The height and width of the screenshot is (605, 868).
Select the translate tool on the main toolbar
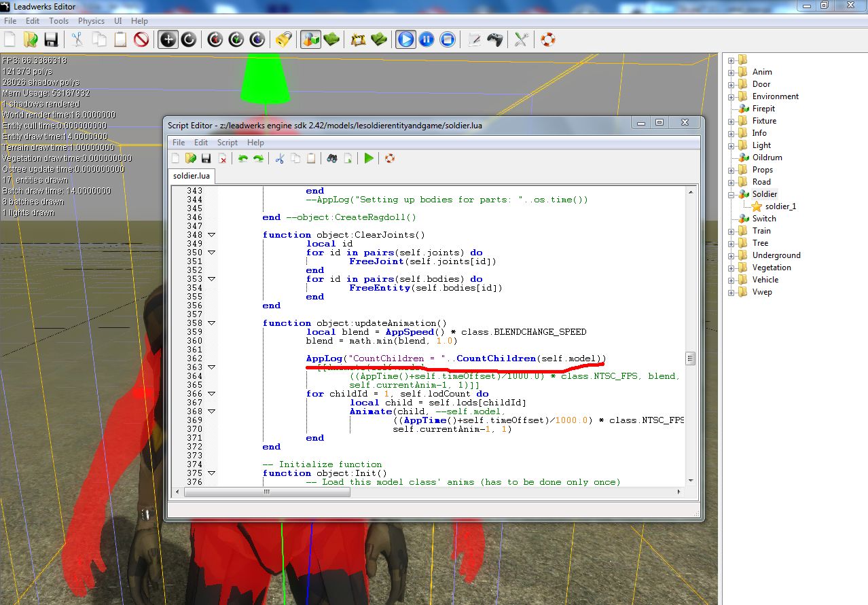tap(167, 39)
